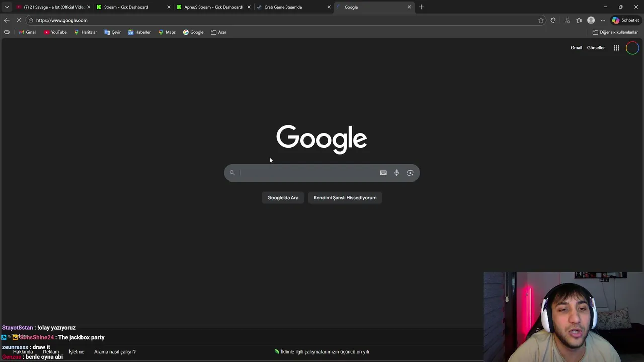Open the browser profile avatar
Screen dimensions: 644x362
591,20
